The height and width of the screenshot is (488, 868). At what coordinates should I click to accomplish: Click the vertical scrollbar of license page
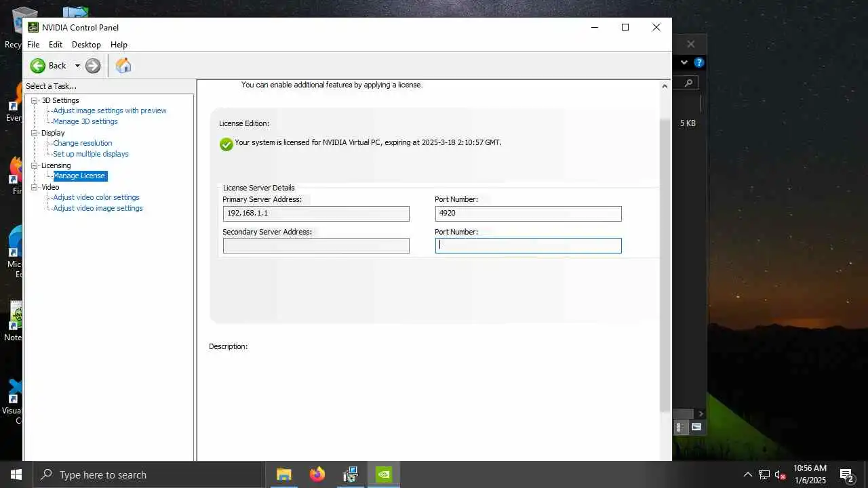coord(665,264)
